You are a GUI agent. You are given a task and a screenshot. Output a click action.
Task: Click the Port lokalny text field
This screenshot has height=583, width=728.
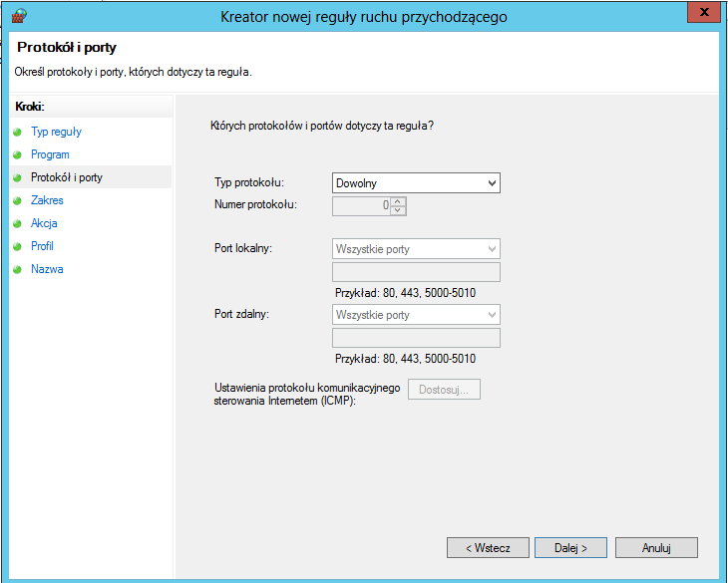416,272
